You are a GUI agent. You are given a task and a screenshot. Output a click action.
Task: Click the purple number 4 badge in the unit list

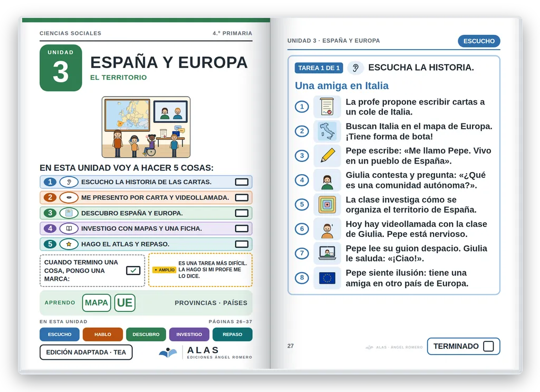tap(50, 228)
